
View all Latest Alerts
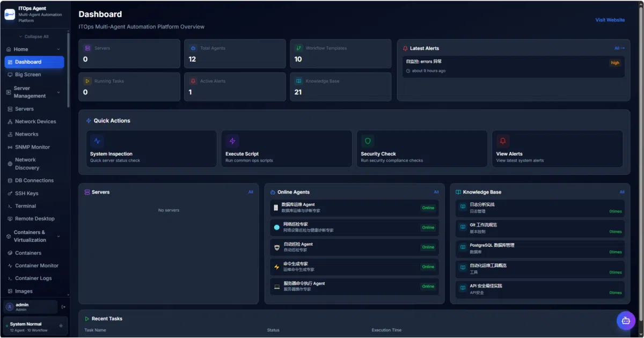[x=619, y=48]
